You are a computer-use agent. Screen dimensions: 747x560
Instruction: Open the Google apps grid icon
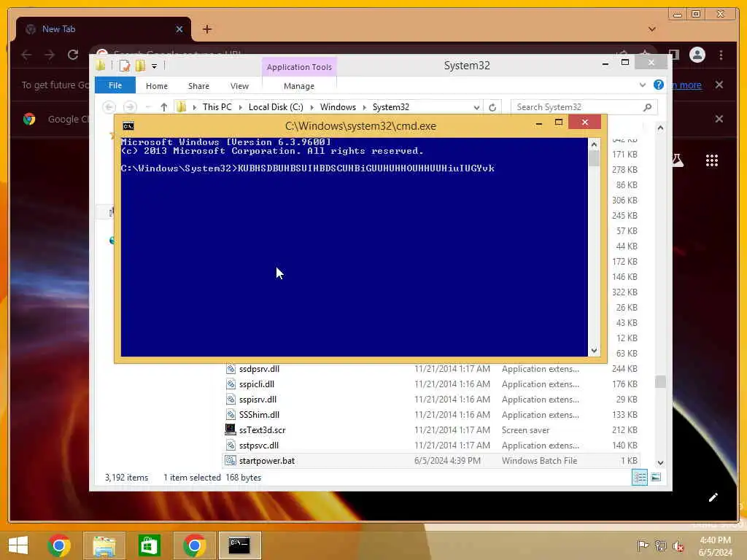pyautogui.click(x=712, y=160)
